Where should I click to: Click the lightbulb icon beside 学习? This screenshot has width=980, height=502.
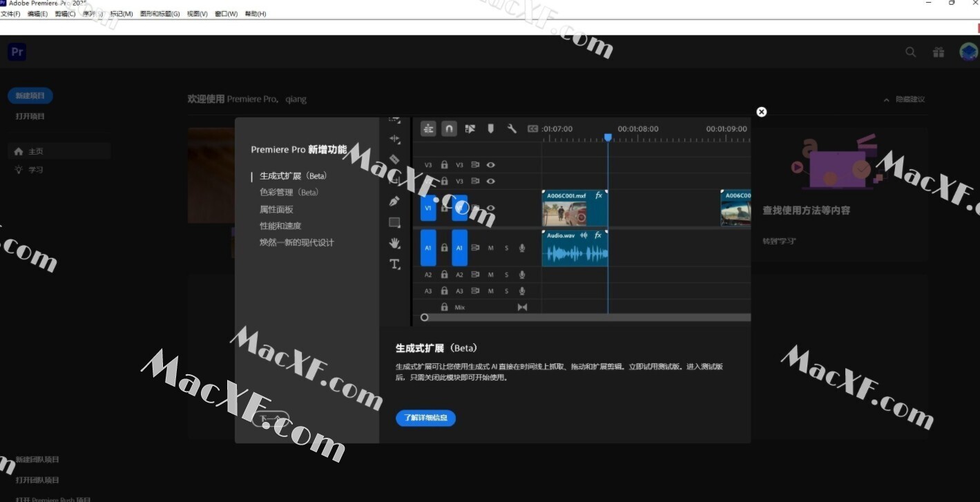pos(19,169)
